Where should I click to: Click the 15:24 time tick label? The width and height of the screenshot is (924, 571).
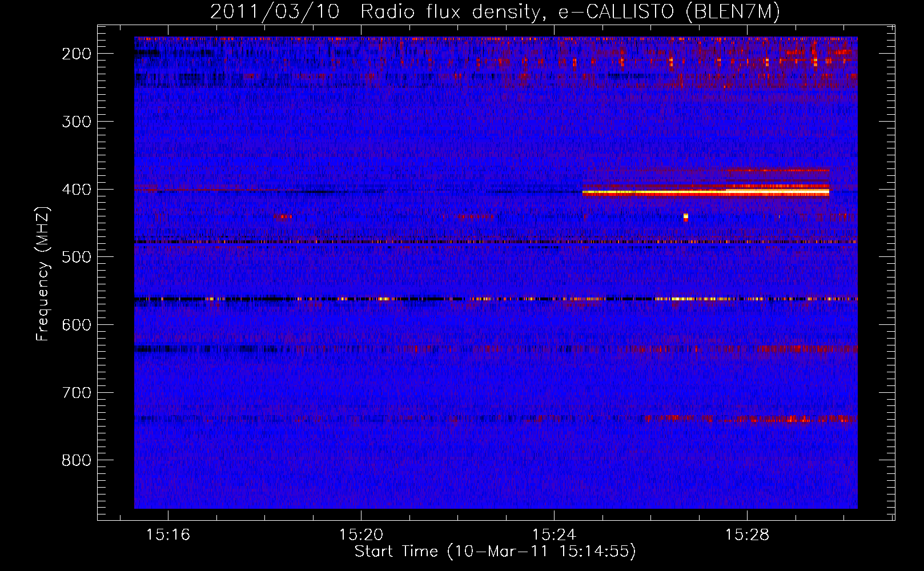click(554, 535)
